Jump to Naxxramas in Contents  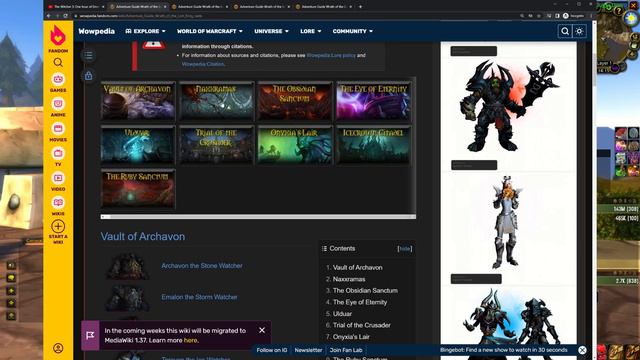tap(349, 279)
